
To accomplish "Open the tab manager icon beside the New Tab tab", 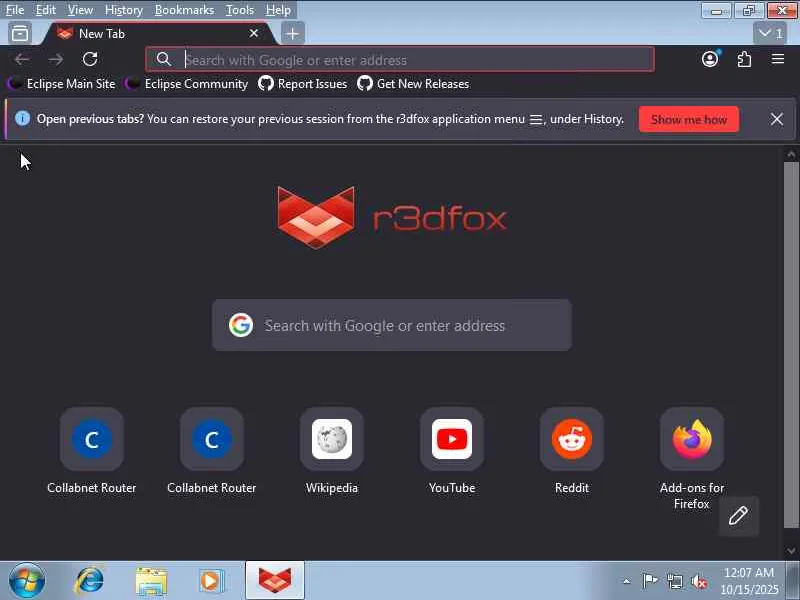I will click(x=20, y=34).
